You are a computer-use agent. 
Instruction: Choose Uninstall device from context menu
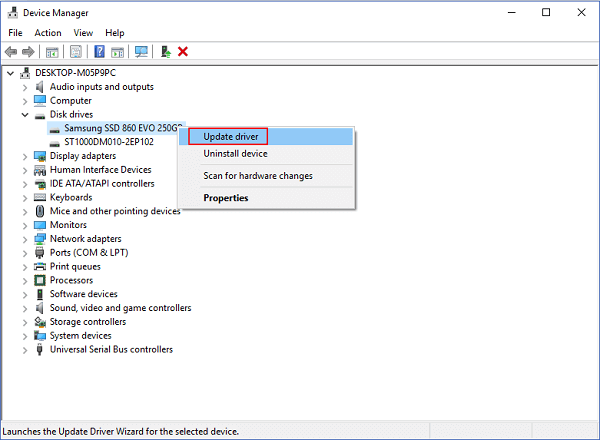266,154
